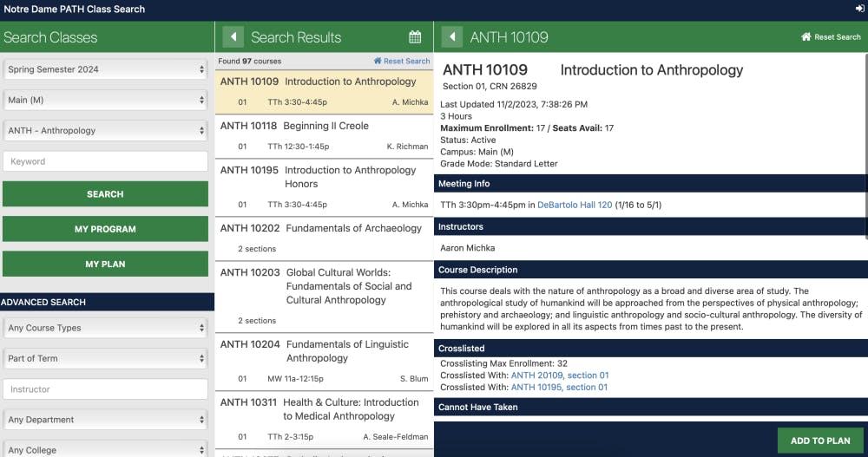Click the back arrow beside Search Results
Screen dimensions: 868x457
coord(233,37)
